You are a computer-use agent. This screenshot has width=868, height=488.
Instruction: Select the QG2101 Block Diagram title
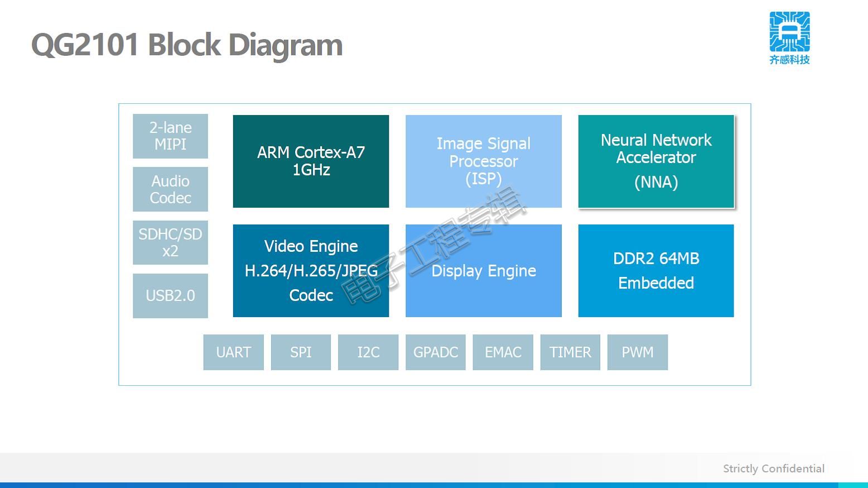pyautogui.click(x=187, y=45)
